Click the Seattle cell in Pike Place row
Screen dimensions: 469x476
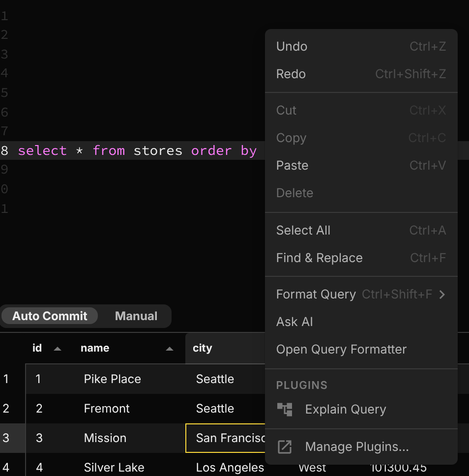point(225,379)
